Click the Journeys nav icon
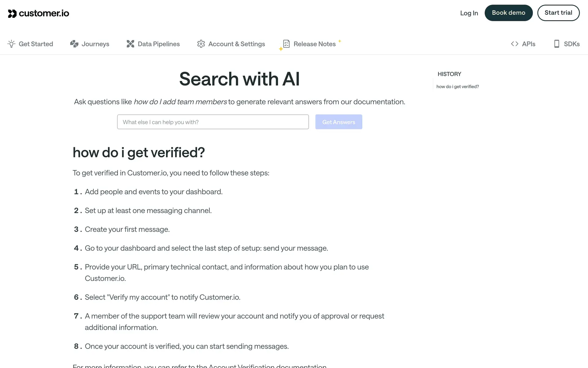The height and width of the screenshot is (368, 588). point(74,44)
